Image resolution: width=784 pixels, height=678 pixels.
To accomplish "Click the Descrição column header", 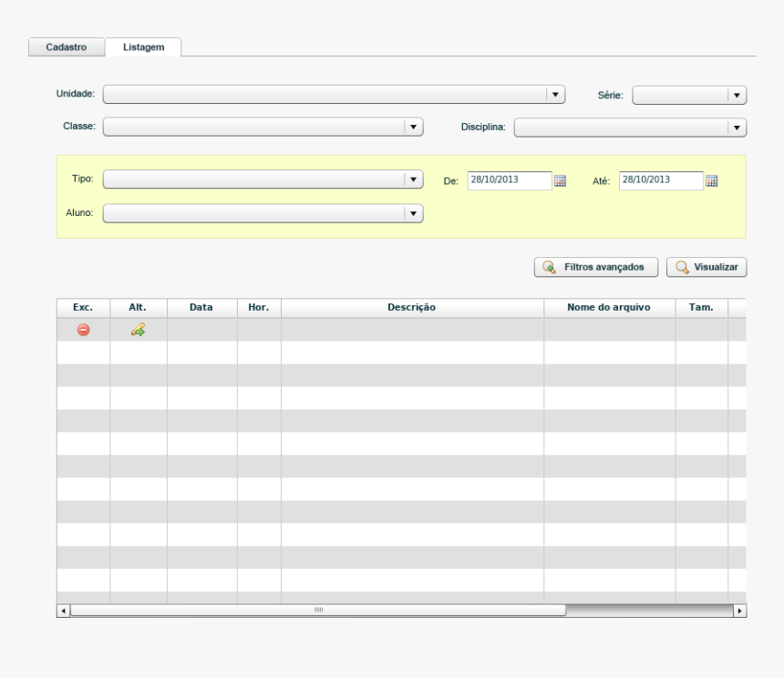I will coord(411,308).
